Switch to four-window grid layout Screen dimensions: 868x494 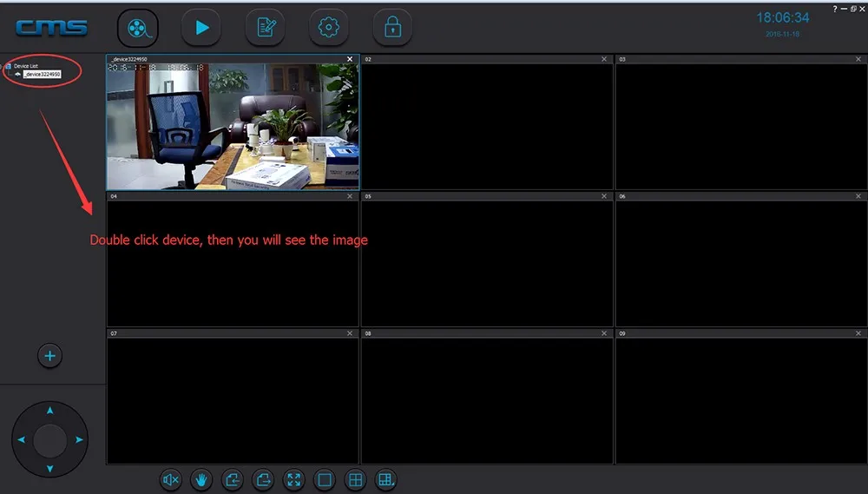coord(355,479)
